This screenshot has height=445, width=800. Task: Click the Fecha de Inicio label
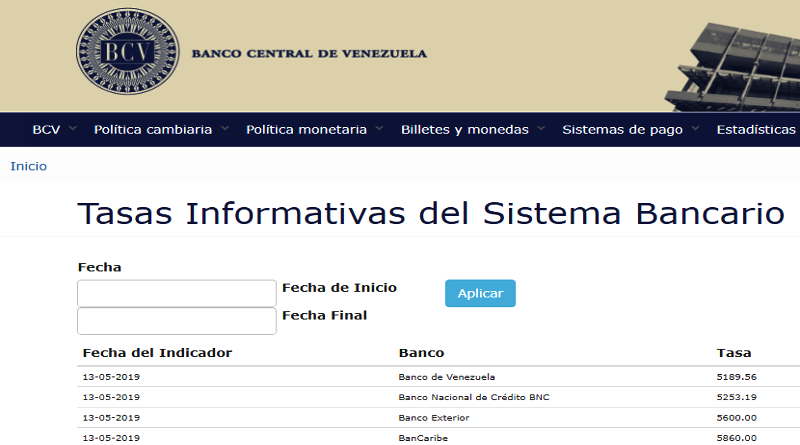(x=339, y=288)
